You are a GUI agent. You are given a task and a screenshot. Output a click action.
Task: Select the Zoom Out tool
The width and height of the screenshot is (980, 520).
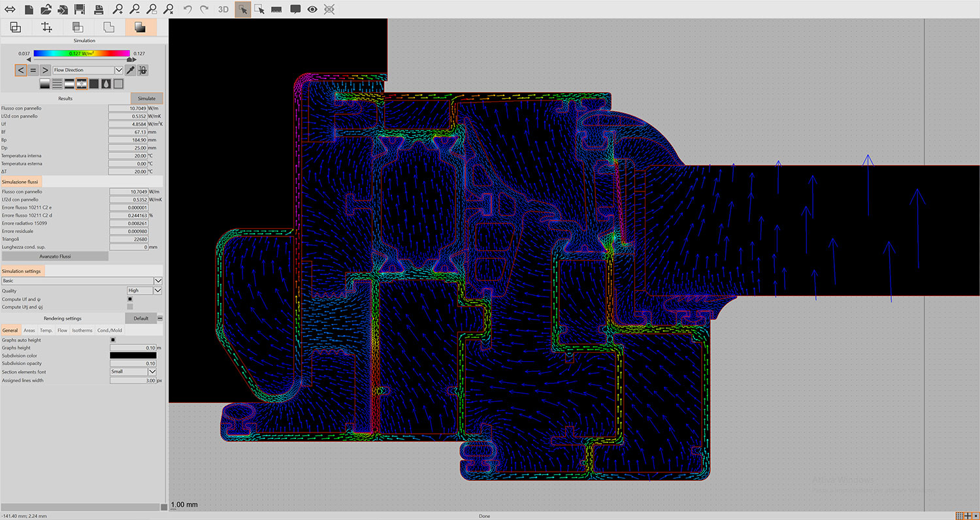tap(136, 9)
